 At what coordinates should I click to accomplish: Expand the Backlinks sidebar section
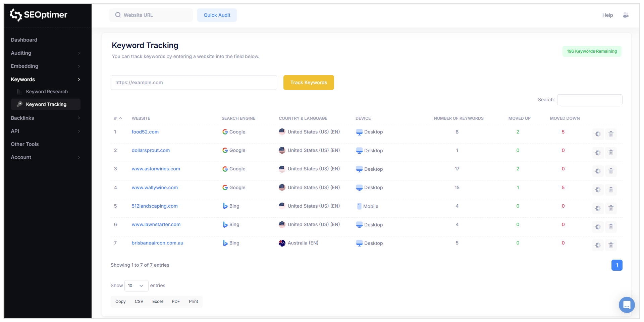tap(22, 118)
